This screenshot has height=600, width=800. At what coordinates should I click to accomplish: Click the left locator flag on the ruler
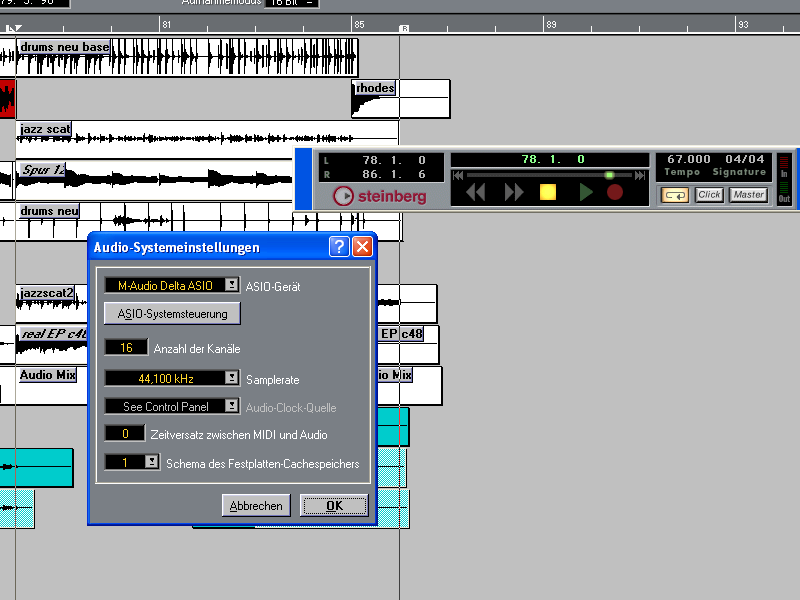point(13,28)
